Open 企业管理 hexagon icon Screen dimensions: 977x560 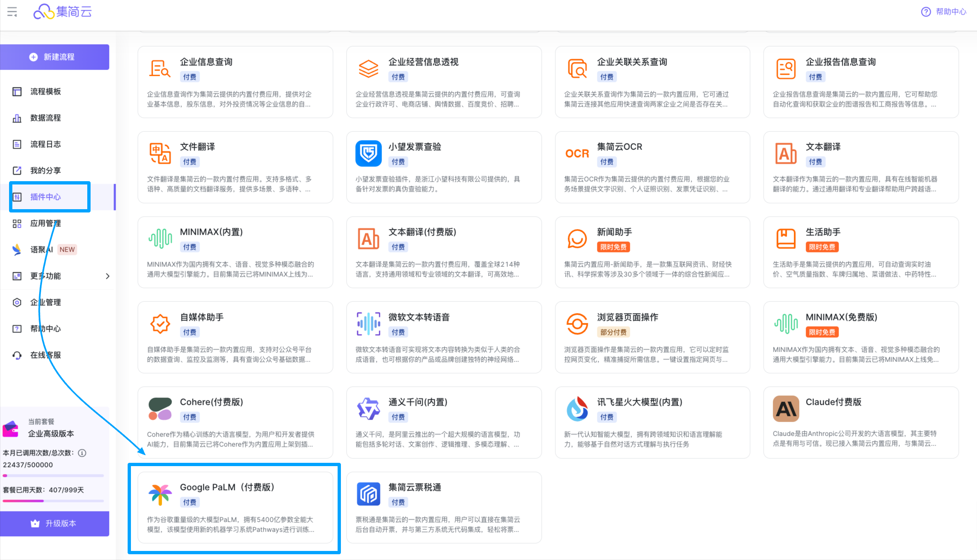(17, 302)
